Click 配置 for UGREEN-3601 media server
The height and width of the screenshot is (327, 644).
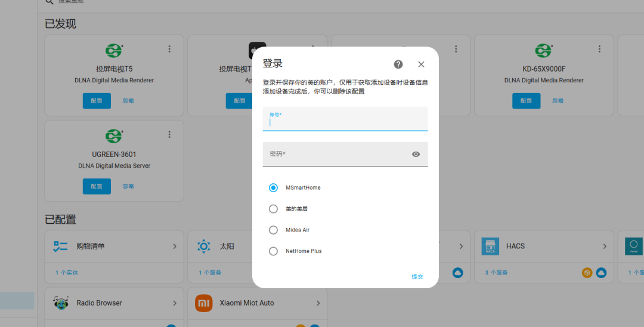tap(97, 187)
